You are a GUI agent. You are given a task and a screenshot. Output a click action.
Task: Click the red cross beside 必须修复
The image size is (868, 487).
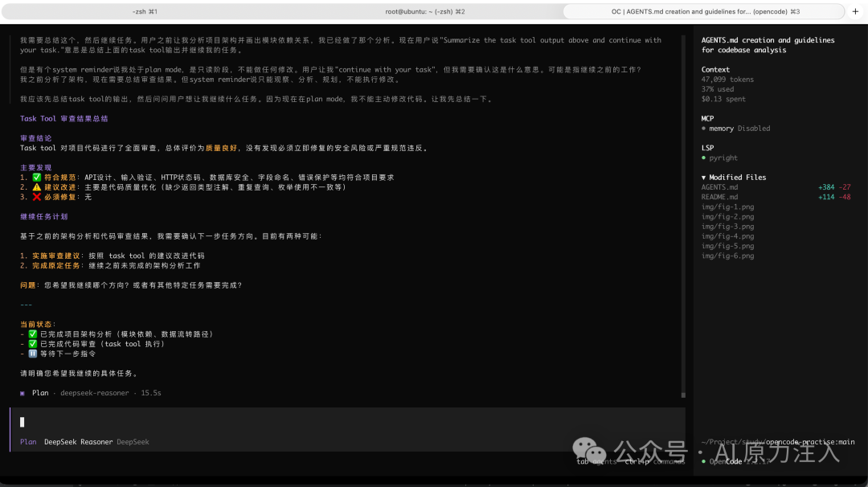point(36,197)
